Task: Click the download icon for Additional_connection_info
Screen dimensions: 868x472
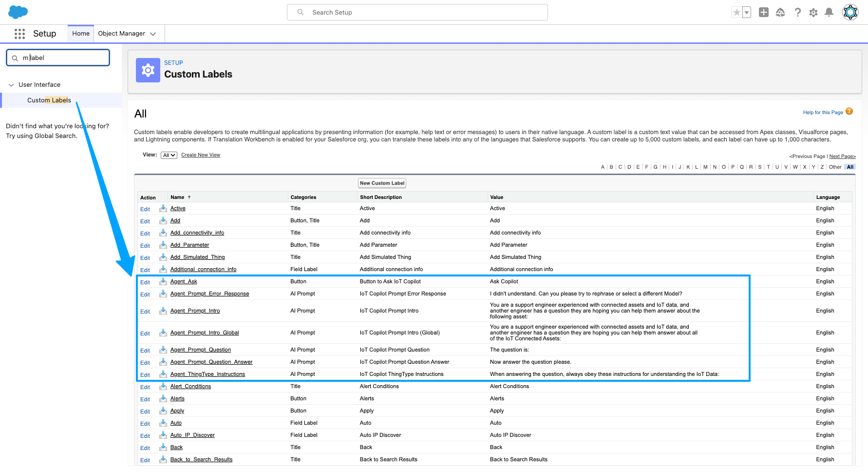Action: [x=163, y=269]
